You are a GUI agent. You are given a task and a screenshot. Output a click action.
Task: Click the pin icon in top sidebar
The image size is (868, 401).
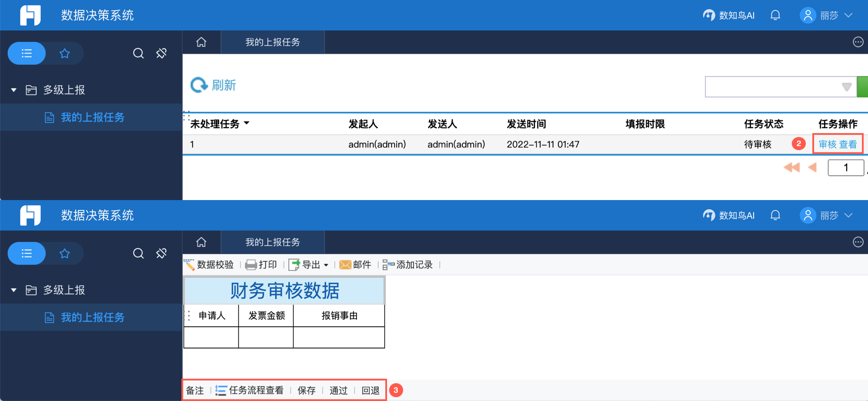tap(161, 53)
